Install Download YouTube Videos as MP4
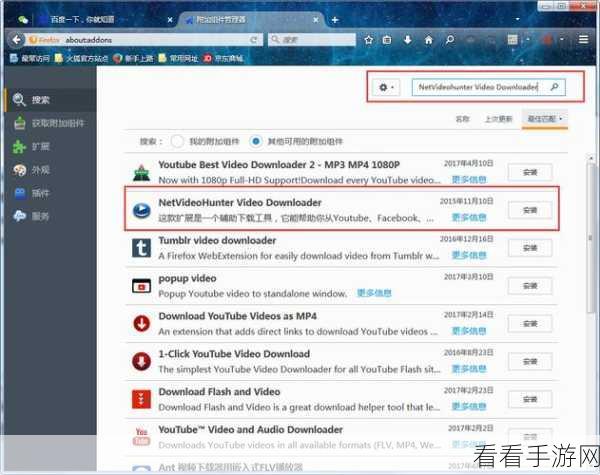 [x=530, y=324]
